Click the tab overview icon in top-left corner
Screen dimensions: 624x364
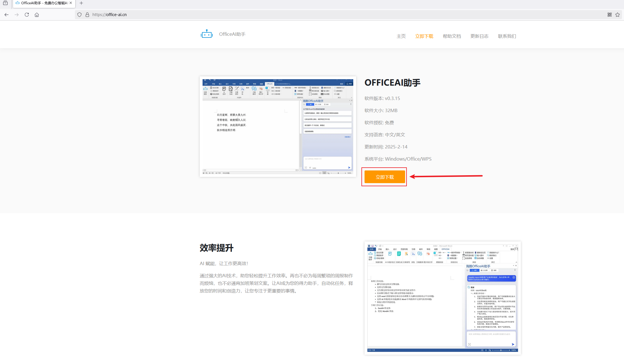pyautogui.click(x=6, y=3)
